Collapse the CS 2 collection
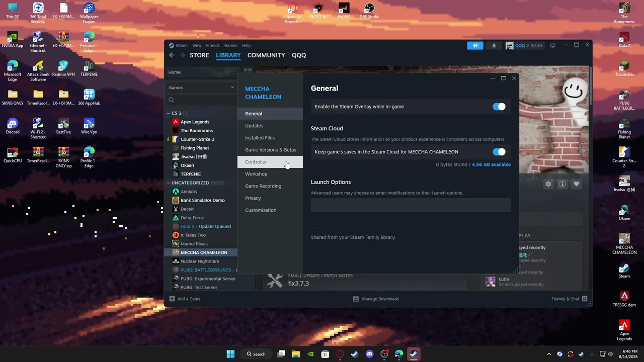The image size is (644, 362). pyautogui.click(x=169, y=113)
